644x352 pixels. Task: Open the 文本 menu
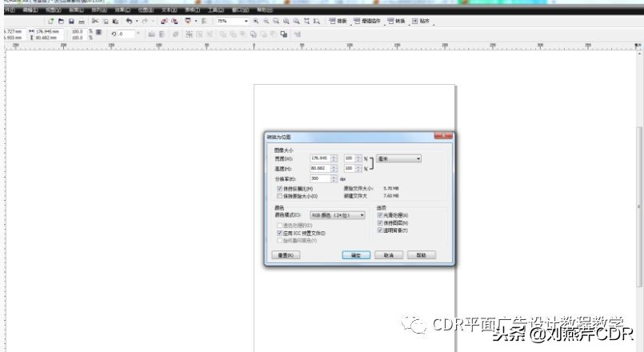[170, 10]
